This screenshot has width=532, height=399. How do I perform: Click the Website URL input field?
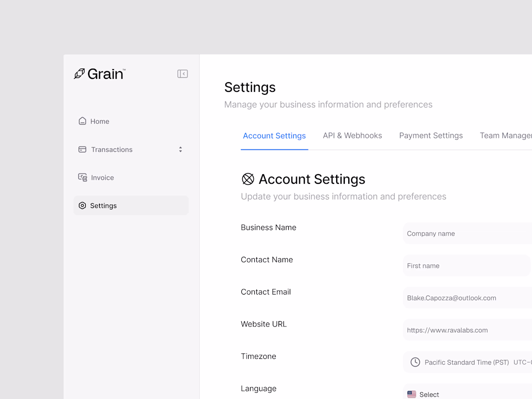pos(468,330)
